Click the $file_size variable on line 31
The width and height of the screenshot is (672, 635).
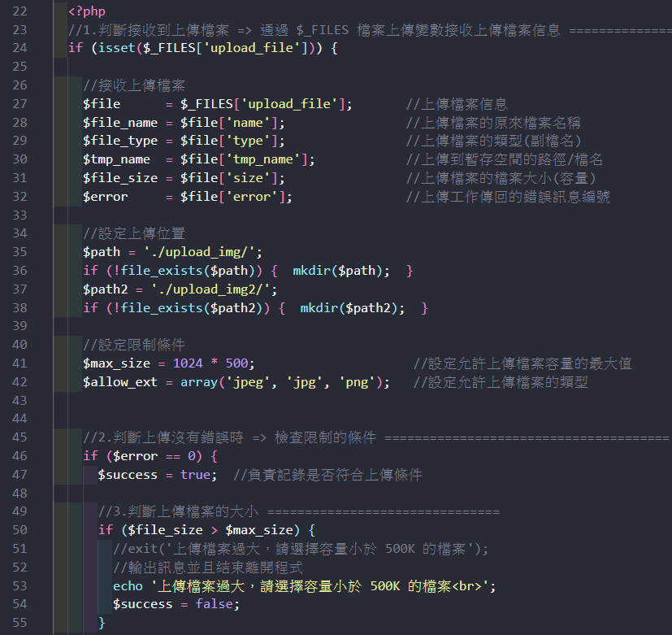pos(119,178)
